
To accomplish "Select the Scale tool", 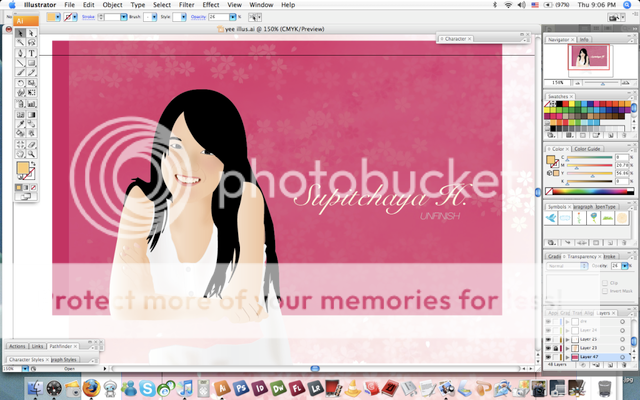I will coord(31,83).
